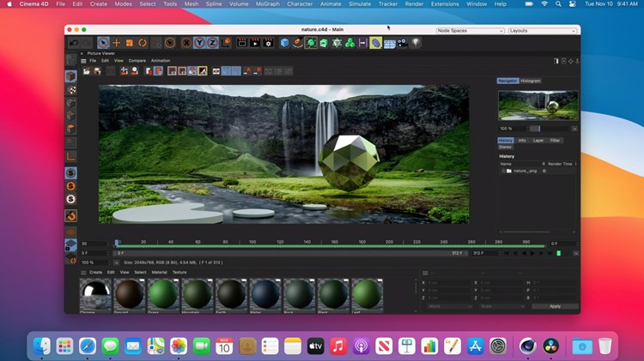Open Picture Viewer Compare menu
Image resolution: width=644 pixels, height=361 pixels.
pyautogui.click(x=137, y=61)
